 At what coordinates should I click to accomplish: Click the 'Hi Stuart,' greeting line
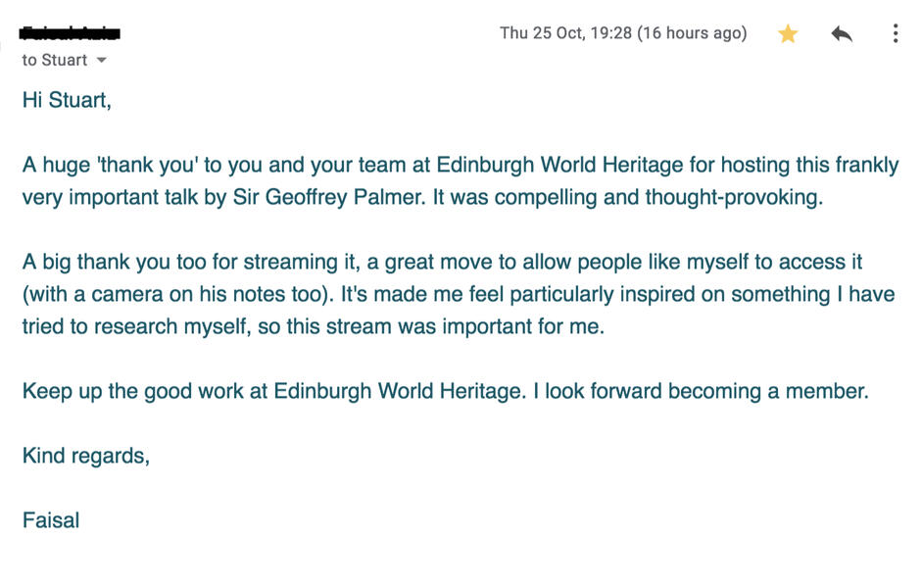[x=67, y=100]
